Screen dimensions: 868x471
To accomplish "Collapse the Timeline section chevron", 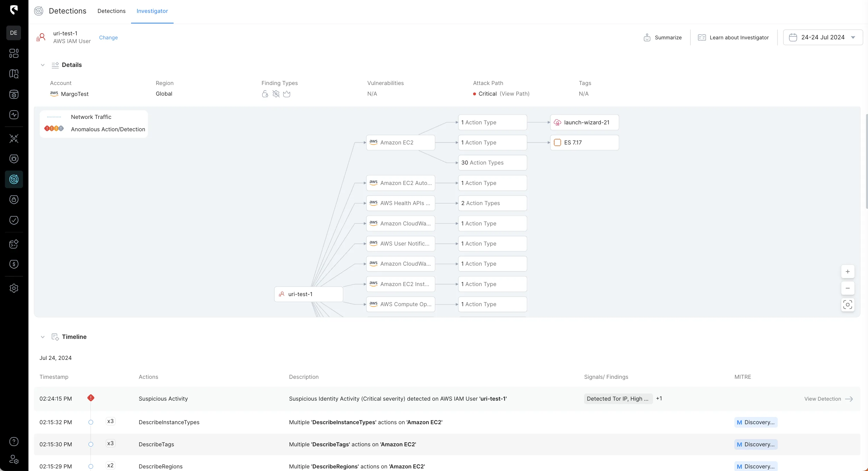I will click(43, 337).
